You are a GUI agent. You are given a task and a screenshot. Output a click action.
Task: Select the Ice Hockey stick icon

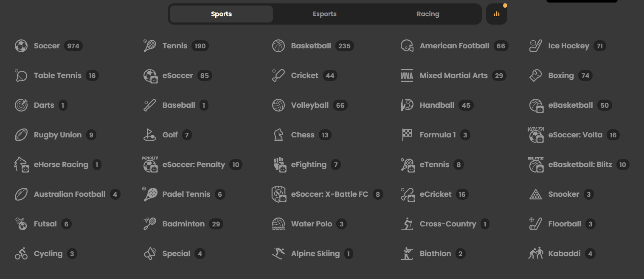tap(536, 45)
